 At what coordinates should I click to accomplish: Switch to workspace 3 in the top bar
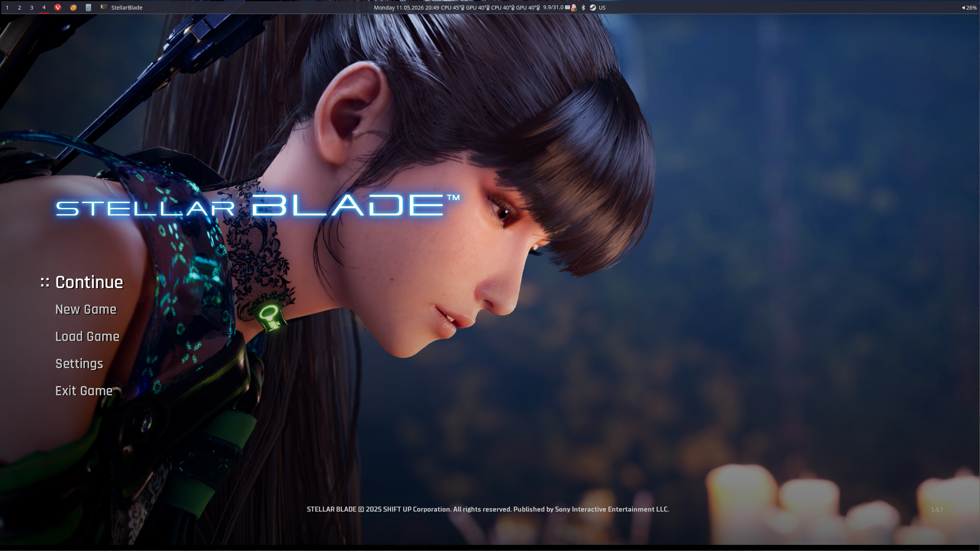click(x=32, y=8)
